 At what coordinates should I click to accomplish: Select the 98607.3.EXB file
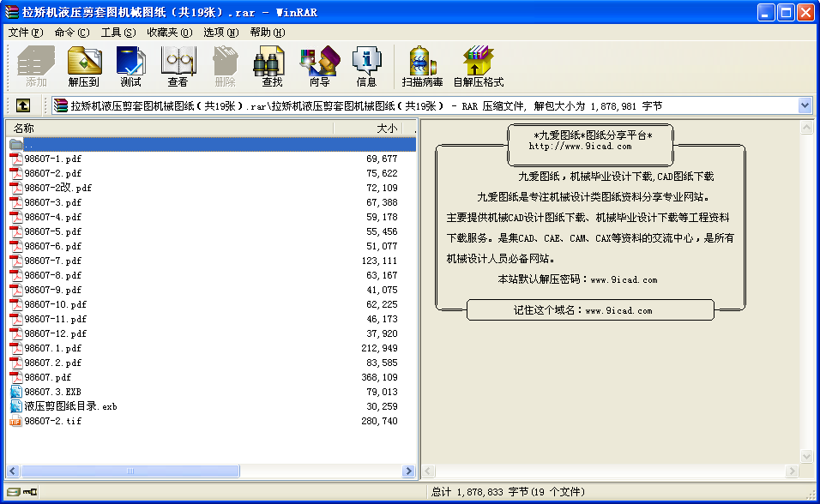(53, 392)
